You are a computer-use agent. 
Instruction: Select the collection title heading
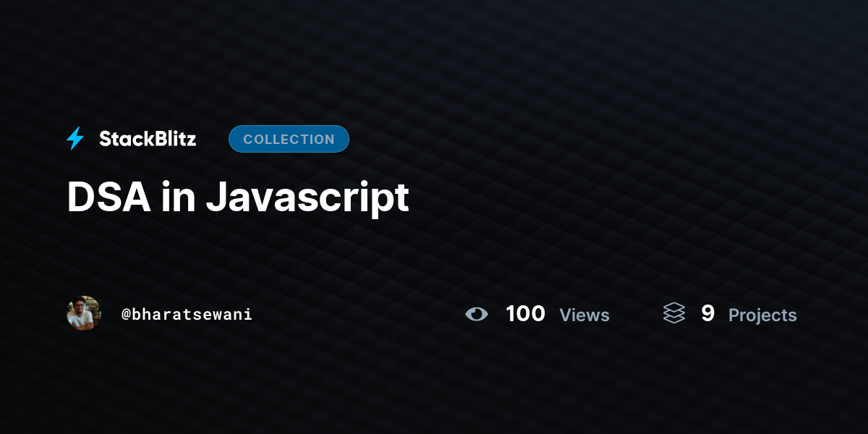point(237,197)
